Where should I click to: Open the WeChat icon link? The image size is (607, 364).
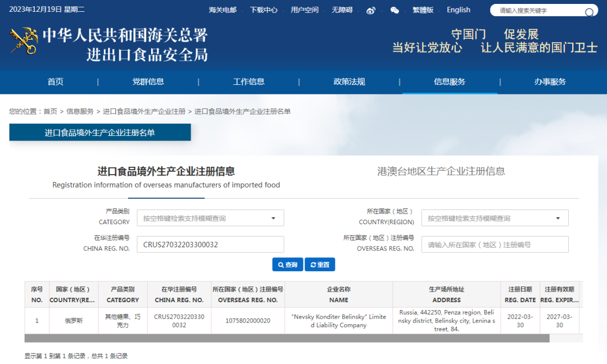tap(395, 11)
